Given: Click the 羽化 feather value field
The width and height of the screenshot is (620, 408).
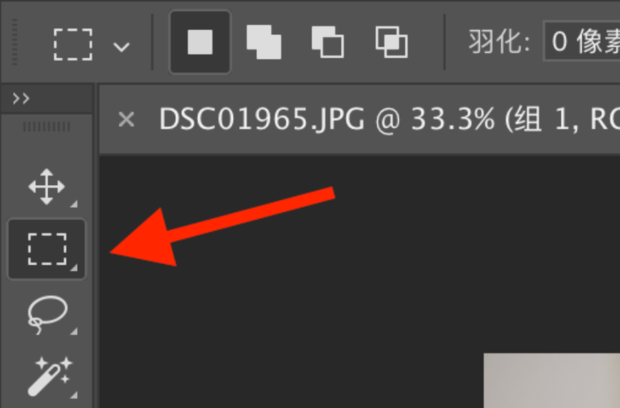Looking at the screenshot, I should pyautogui.click(x=582, y=42).
